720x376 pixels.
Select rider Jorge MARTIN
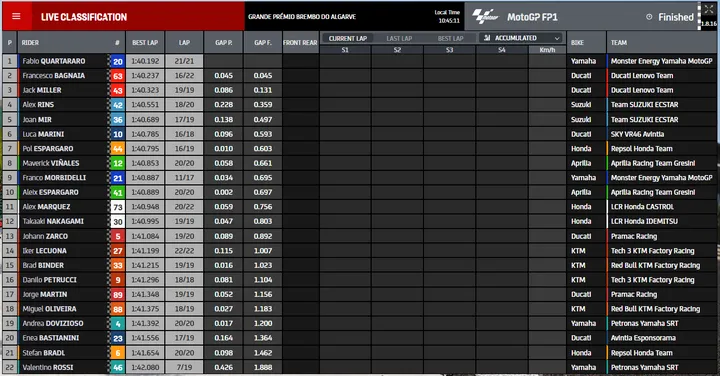[45, 294]
